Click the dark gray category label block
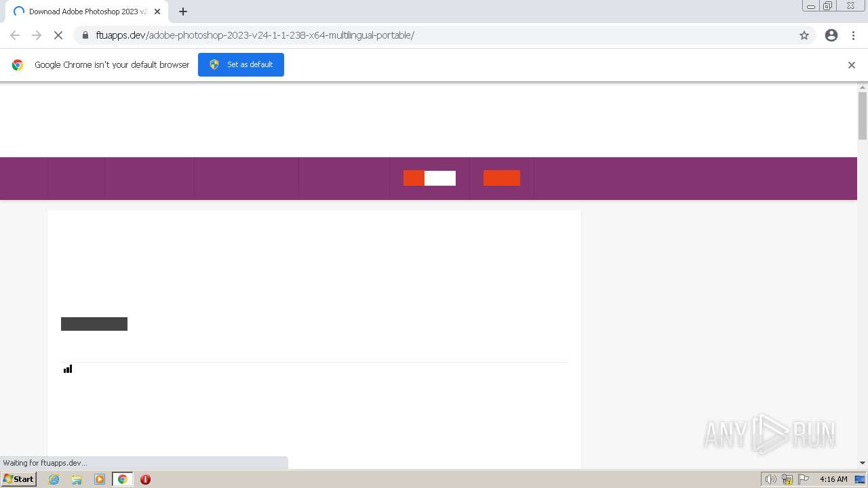 click(94, 324)
